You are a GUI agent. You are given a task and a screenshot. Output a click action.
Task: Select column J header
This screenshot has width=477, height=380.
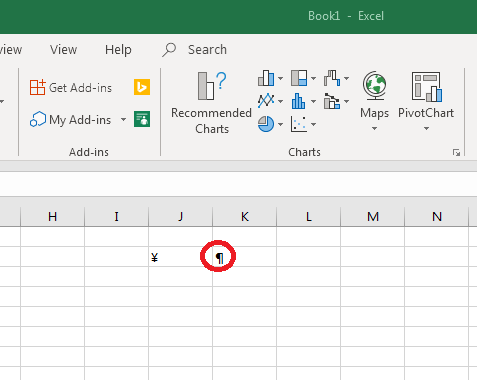point(180,217)
